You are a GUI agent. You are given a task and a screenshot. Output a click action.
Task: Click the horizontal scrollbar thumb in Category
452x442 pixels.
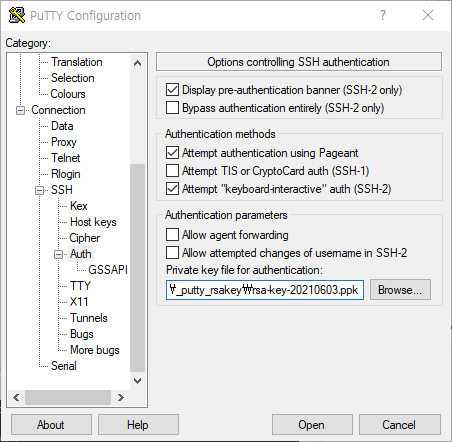pos(68,397)
